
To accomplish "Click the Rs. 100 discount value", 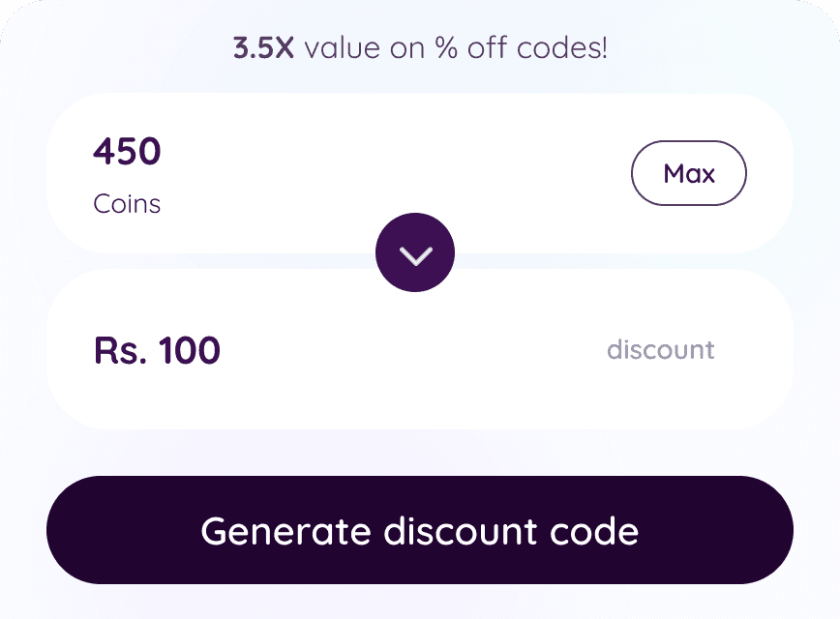I will [x=157, y=351].
